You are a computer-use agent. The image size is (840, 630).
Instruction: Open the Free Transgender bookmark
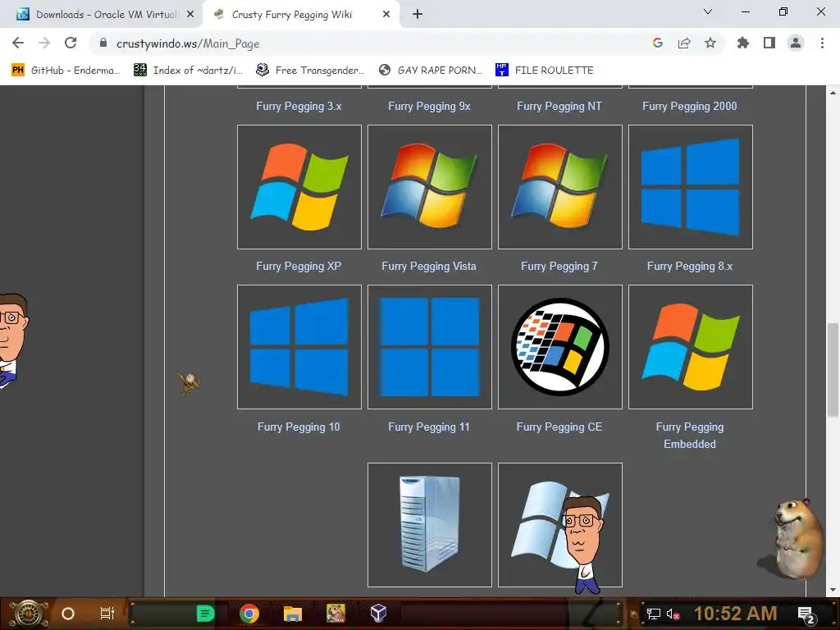point(310,71)
